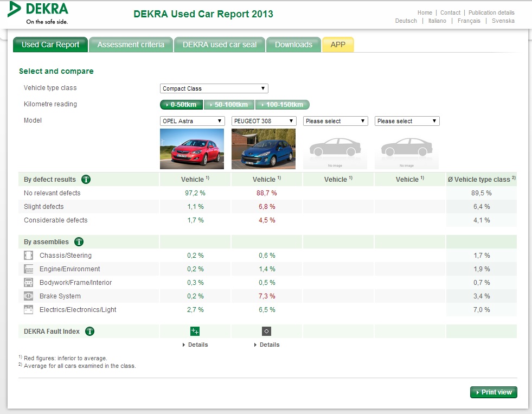Switch to the Assessment criteria tab

(131, 44)
